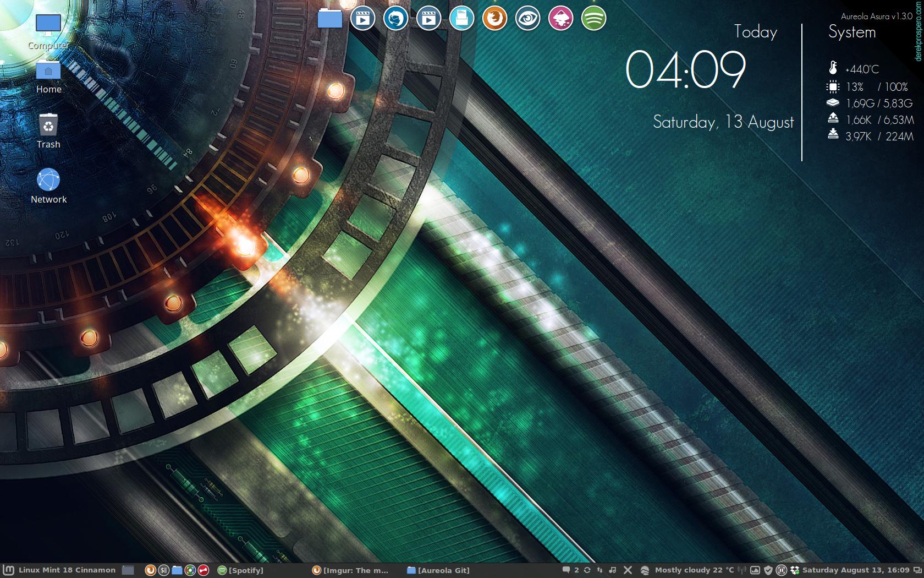
Task: Click the +440°C temperature reading
Action: (x=862, y=69)
